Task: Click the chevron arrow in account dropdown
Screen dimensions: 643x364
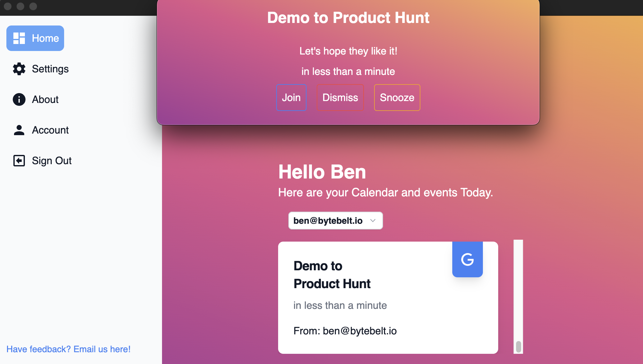Action: coord(373,221)
